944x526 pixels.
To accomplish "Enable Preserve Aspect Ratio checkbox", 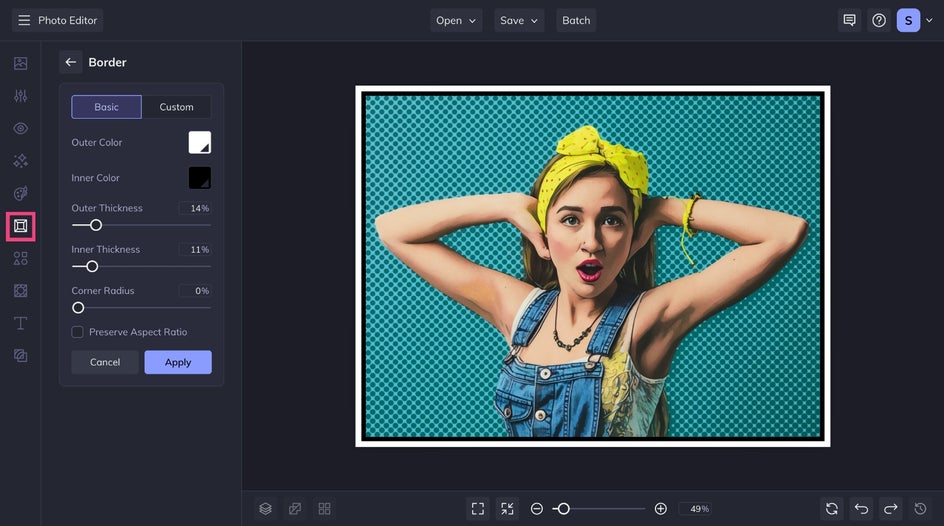I will (78, 332).
